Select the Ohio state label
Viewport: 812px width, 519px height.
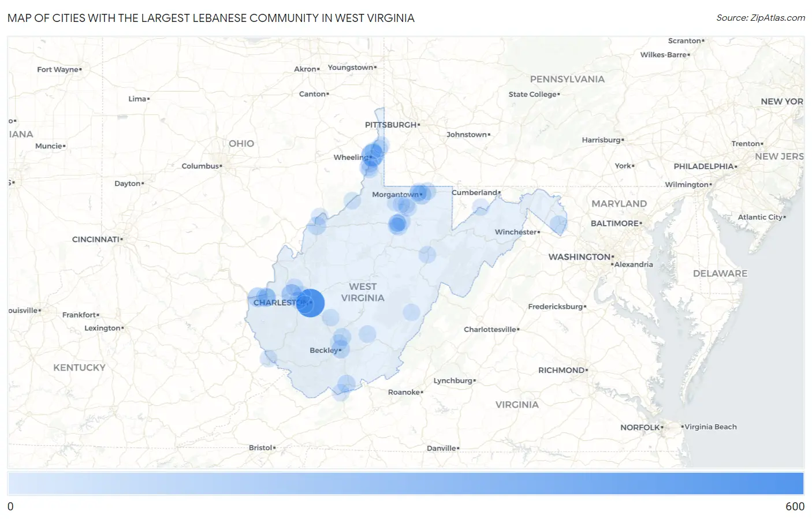click(x=241, y=144)
